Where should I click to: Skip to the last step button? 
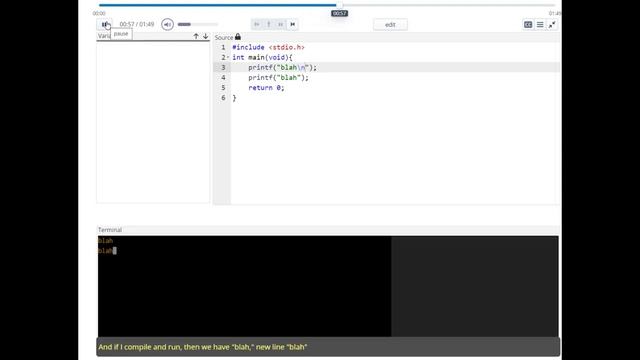click(293, 24)
